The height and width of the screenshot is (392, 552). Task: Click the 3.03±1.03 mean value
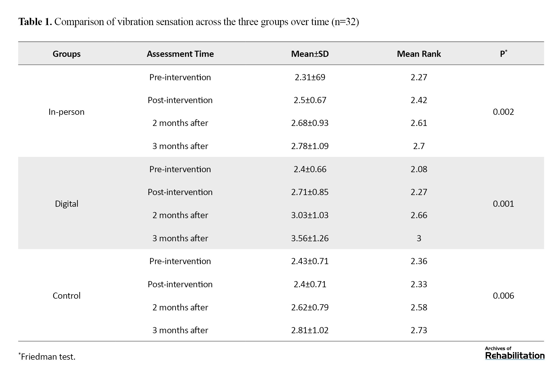tap(310, 215)
